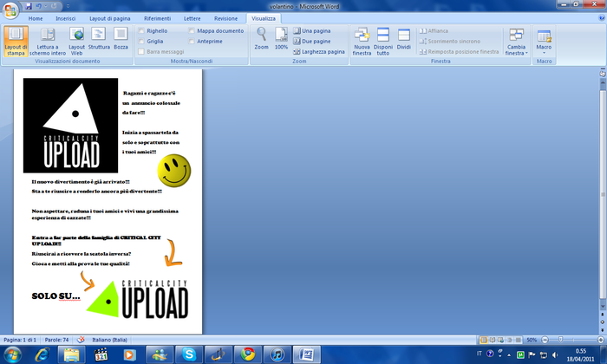Viewport: 607px width, 364px height.
Task: Switch to Layout Web view
Action: coord(76,42)
